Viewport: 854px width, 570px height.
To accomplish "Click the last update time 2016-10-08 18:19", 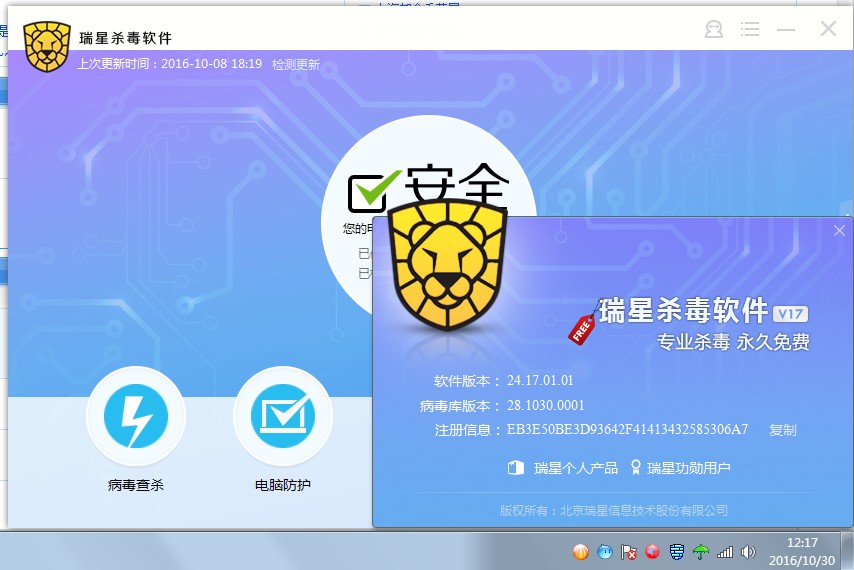I will point(211,64).
